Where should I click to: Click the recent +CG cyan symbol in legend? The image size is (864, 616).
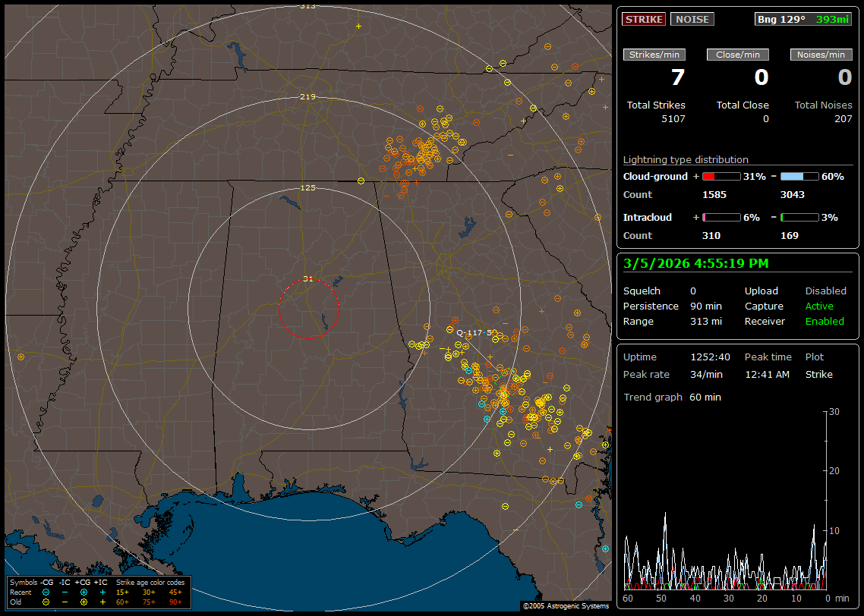(x=84, y=592)
